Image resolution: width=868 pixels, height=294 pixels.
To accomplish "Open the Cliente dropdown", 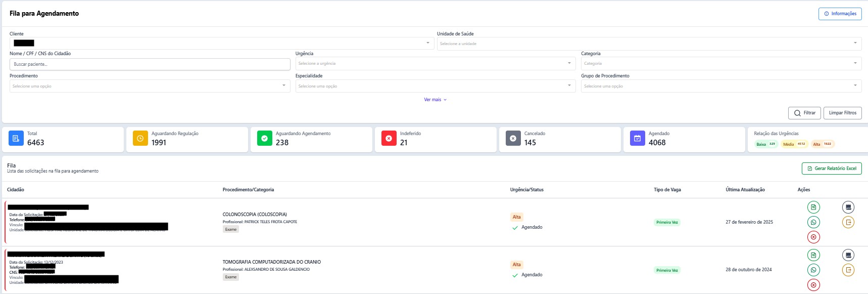I will tap(221, 44).
